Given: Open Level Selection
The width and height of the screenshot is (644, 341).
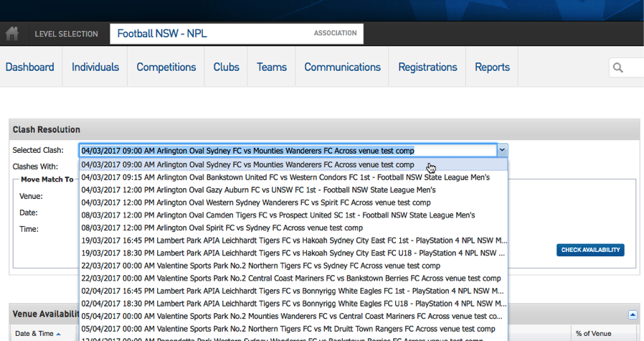Looking at the screenshot, I should point(66,34).
